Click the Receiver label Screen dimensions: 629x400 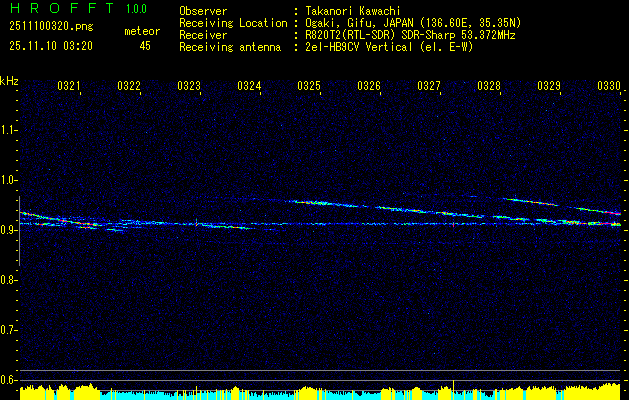[203, 35]
